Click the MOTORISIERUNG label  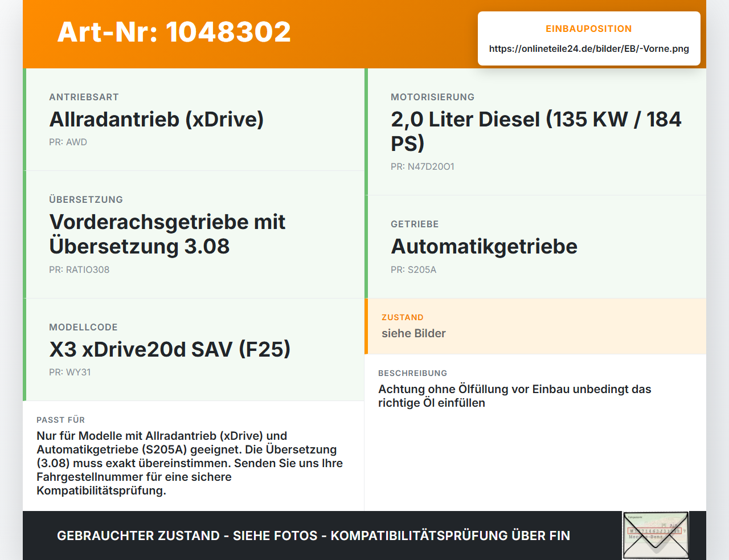pos(432,97)
